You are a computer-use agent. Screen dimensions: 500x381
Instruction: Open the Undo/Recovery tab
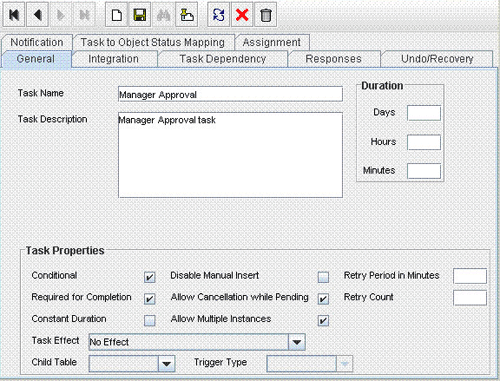pyautogui.click(x=437, y=59)
